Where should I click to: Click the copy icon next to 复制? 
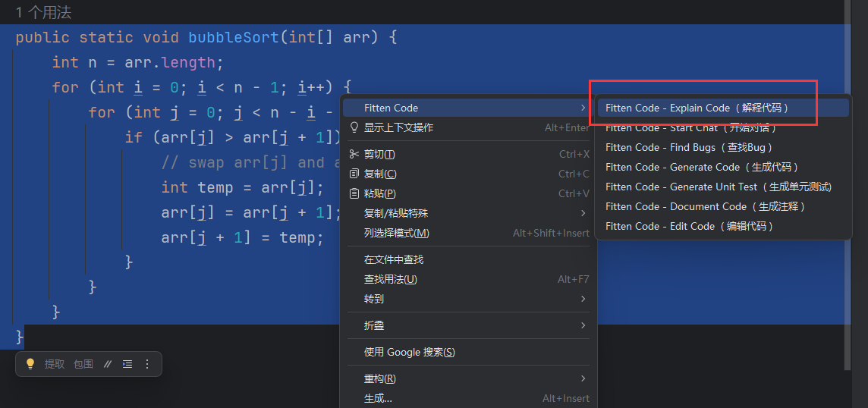tap(354, 174)
